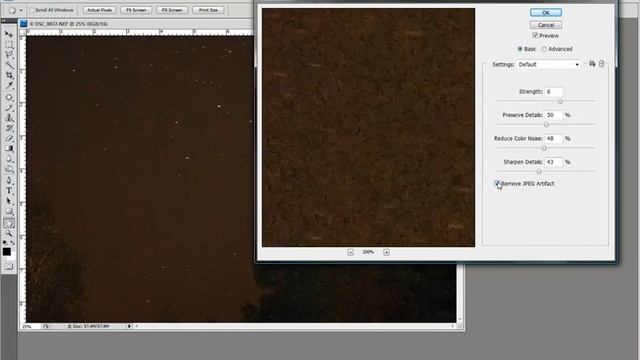
Task: Toggle the Preview checkbox
Action: (536, 36)
